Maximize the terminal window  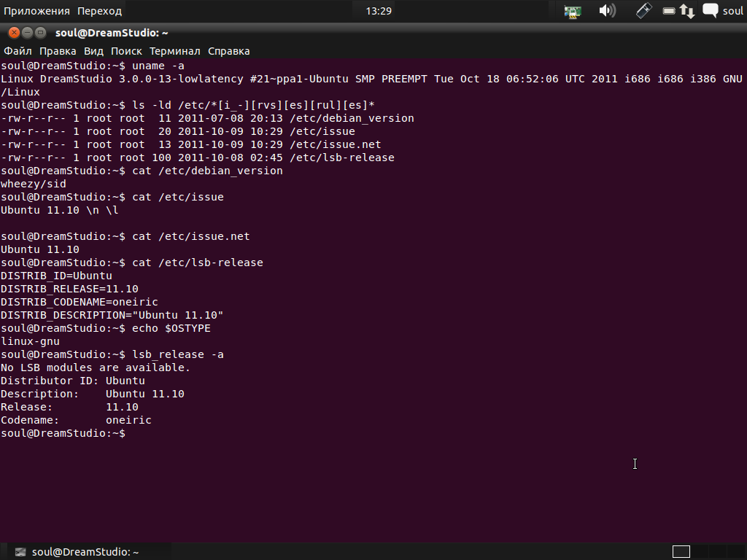41,32
